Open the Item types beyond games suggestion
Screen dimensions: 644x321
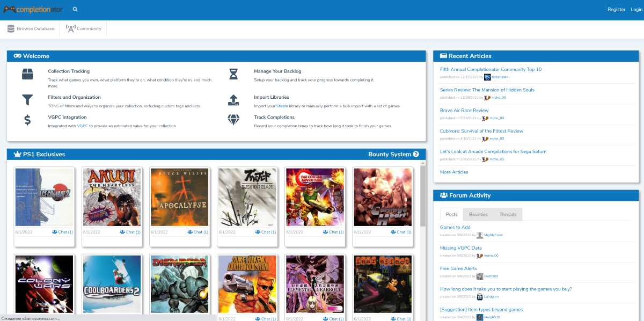pos(482,310)
